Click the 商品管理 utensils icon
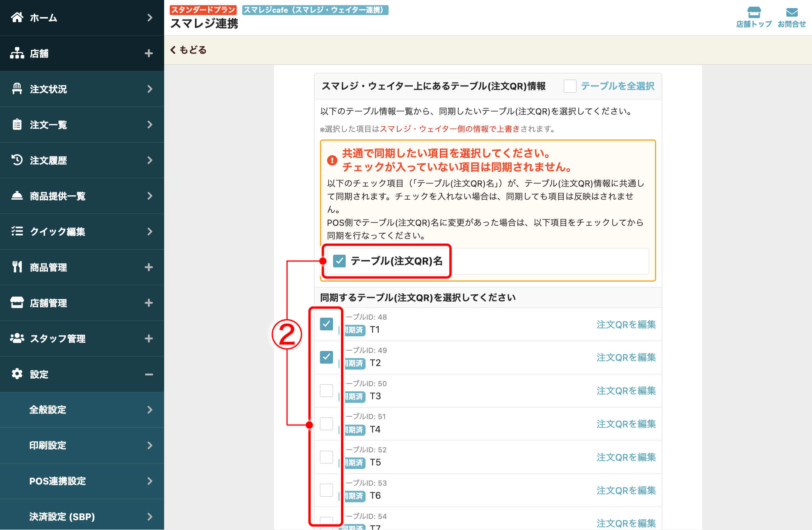The image size is (812, 530). [17, 267]
